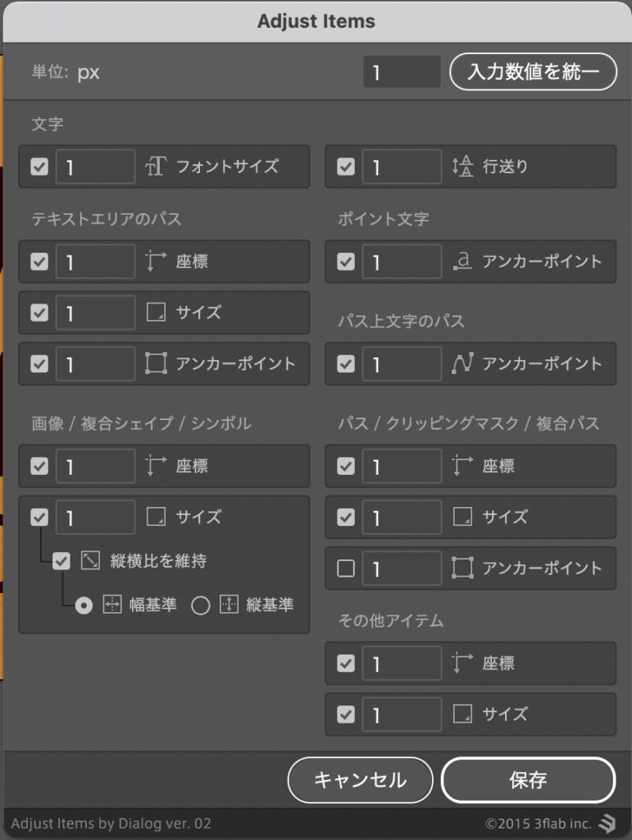Click the point text anchor point icon
This screenshot has height=840, width=632.
(462, 262)
